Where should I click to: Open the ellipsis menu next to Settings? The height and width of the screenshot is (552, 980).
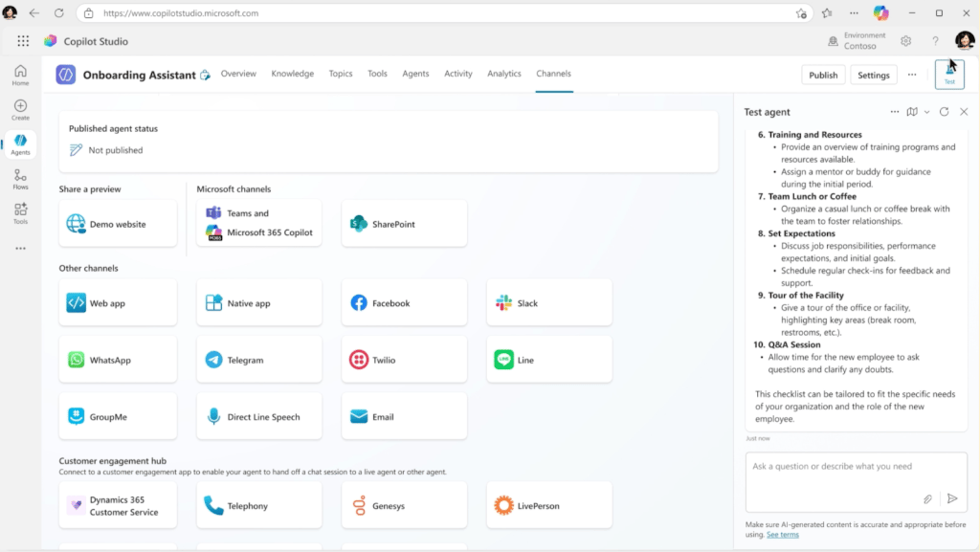(x=911, y=74)
